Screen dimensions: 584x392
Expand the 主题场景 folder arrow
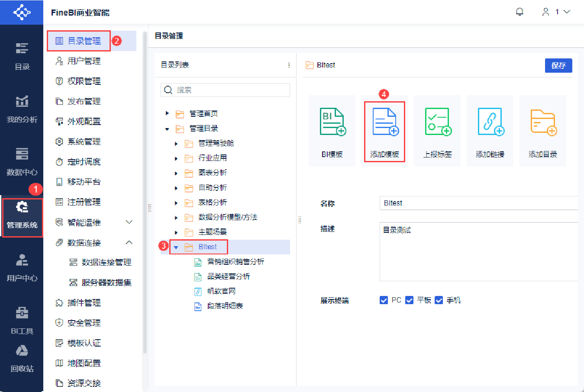(176, 232)
